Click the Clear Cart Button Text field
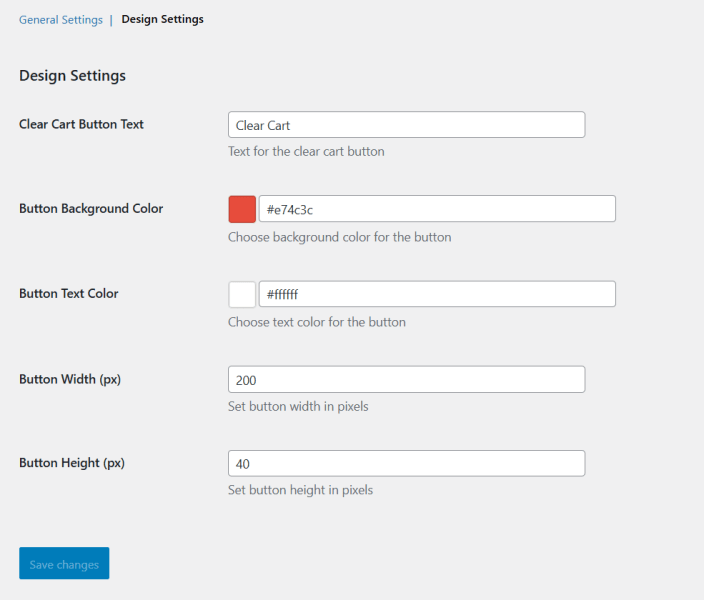 (x=406, y=125)
